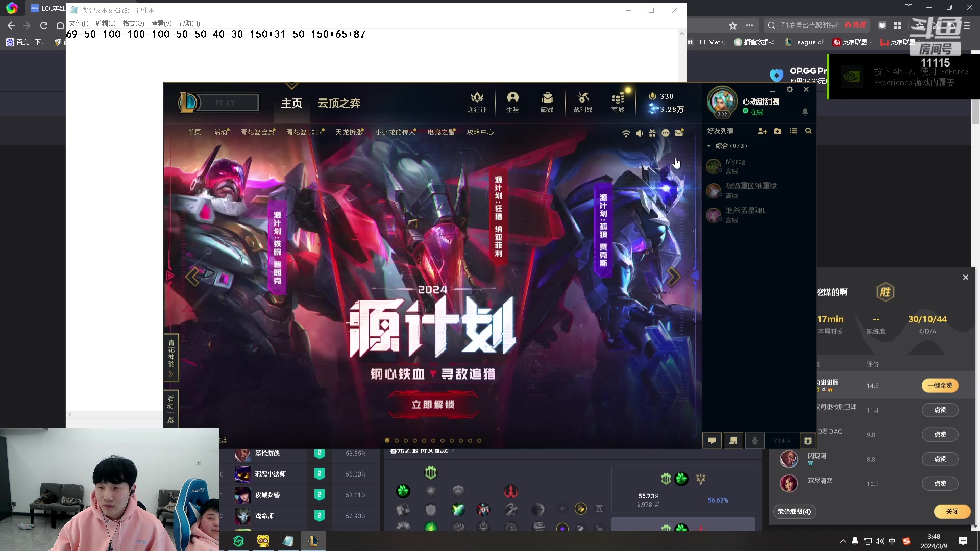The height and width of the screenshot is (551, 980).
Task: Create a new friends folder
Action: point(778,131)
